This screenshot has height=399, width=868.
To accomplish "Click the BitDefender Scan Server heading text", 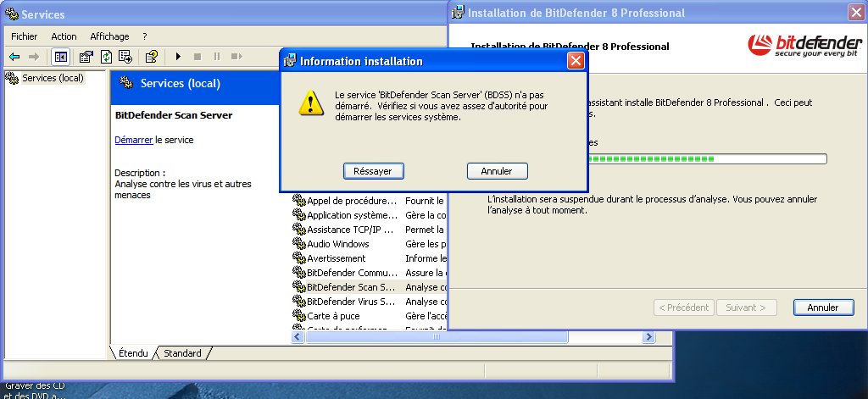I will point(174,115).
